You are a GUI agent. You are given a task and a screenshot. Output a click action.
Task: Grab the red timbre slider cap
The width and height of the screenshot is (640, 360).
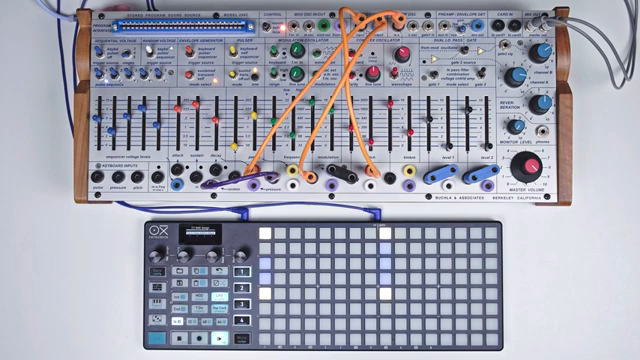(x=410, y=132)
